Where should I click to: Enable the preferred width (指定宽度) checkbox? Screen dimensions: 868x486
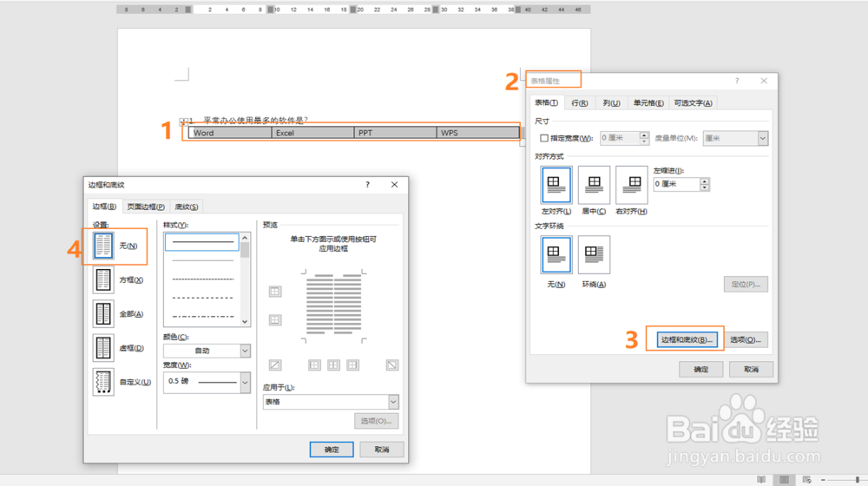[x=544, y=138]
